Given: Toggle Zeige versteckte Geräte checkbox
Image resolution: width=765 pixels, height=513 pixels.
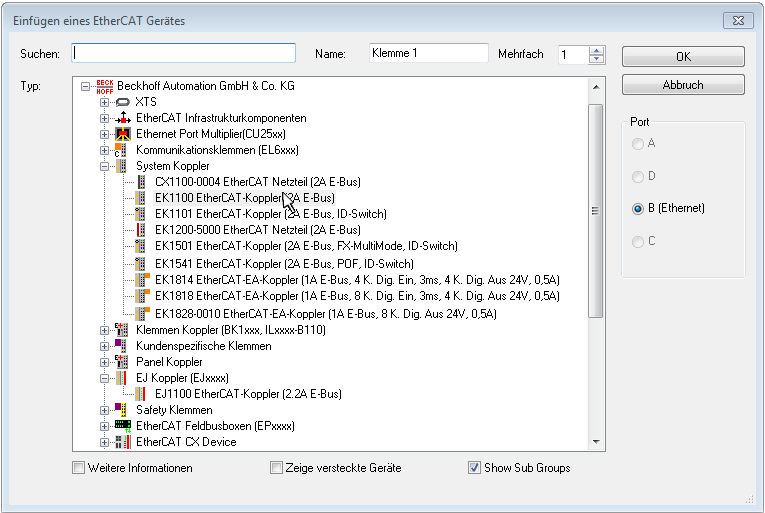Looking at the screenshot, I should click(x=277, y=468).
